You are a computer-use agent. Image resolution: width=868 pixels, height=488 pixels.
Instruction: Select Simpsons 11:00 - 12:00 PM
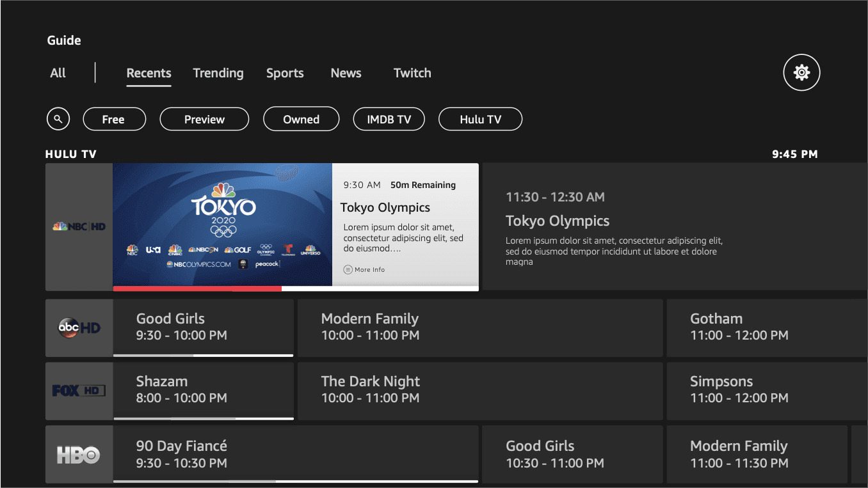point(768,391)
